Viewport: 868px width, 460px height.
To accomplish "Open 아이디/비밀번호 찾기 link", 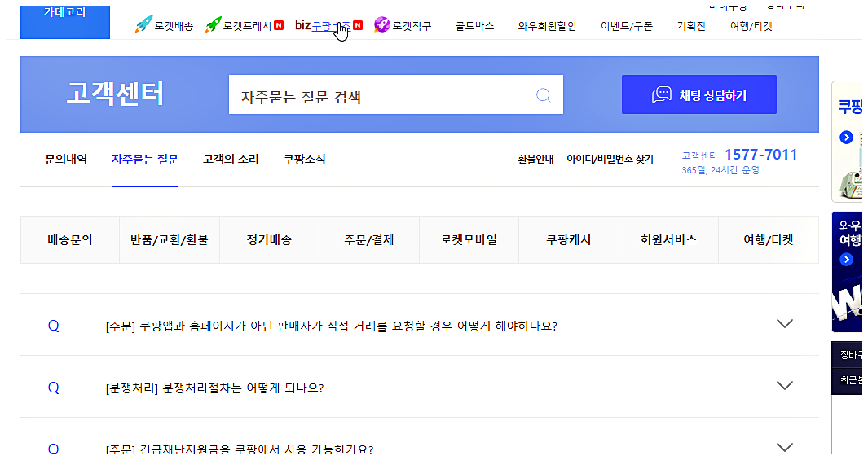I will pos(610,160).
